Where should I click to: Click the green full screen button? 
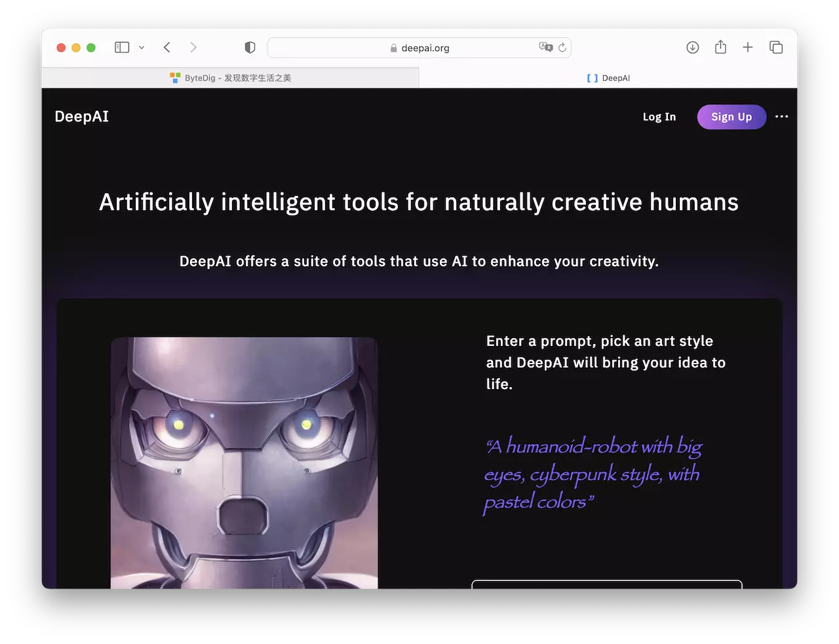click(x=91, y=47)
